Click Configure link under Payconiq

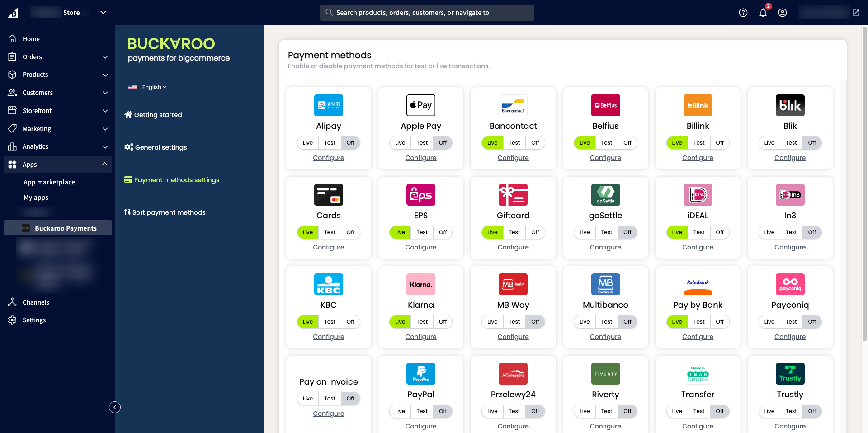click(x=790, y=337)
